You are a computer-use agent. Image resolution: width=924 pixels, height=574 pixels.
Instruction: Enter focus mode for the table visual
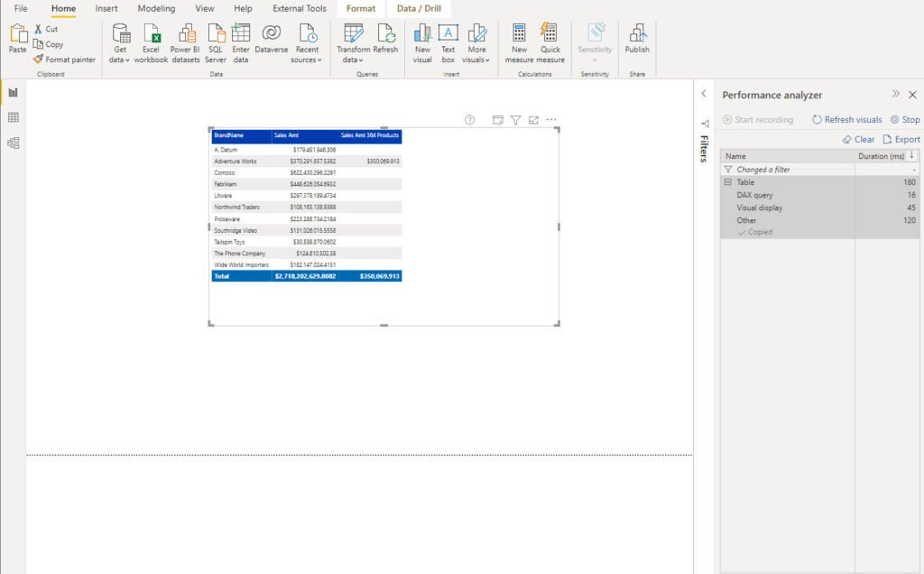(533, 120)
